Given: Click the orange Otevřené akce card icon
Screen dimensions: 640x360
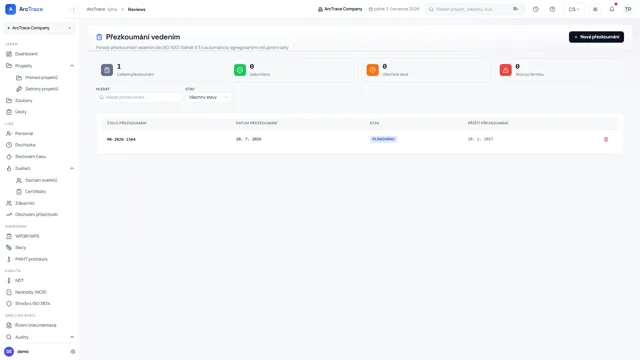Looking at the screenshot, I should click(x=373, y=70).
